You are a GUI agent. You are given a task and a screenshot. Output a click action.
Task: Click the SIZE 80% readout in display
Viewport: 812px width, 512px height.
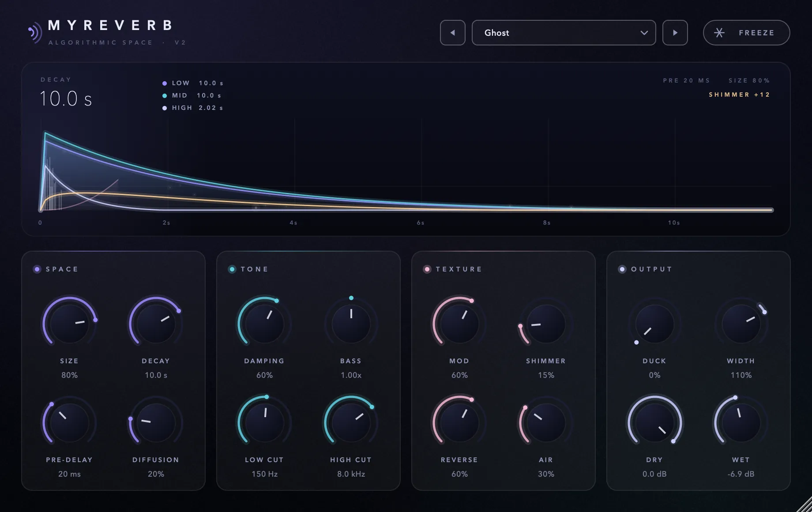[x=749, y=80]
